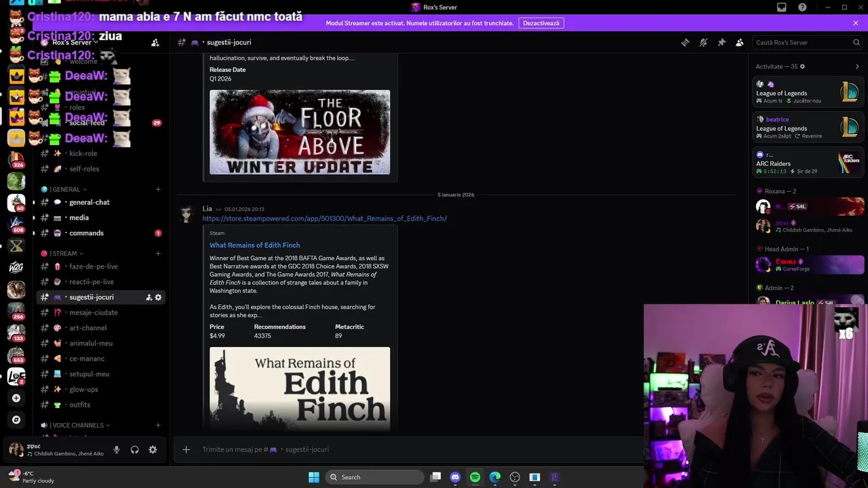This screenshot has height=488, width=868.
Task: Open server icon with 326 badge
Action: 16,160
